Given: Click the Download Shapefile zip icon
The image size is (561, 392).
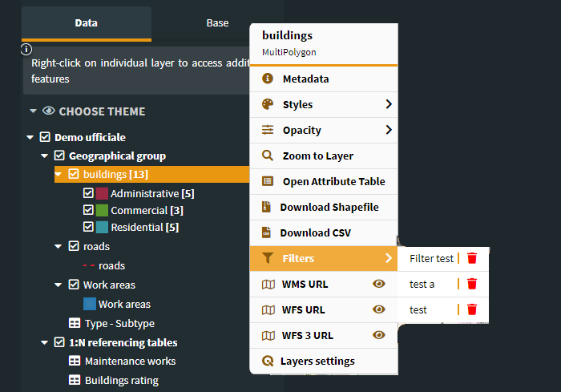Looking at the screenshot, I should (x=266, y=207).
